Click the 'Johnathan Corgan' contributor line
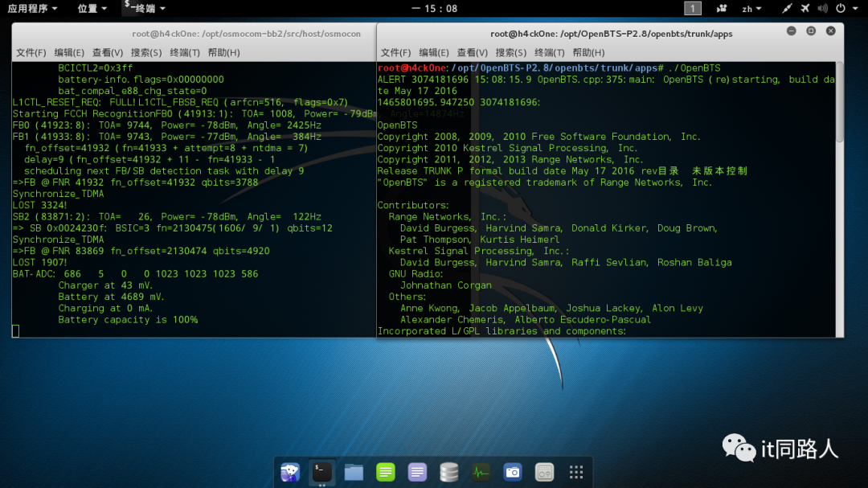Image resolution: width=868 pixels, height=488 pixels. point(445,285)
